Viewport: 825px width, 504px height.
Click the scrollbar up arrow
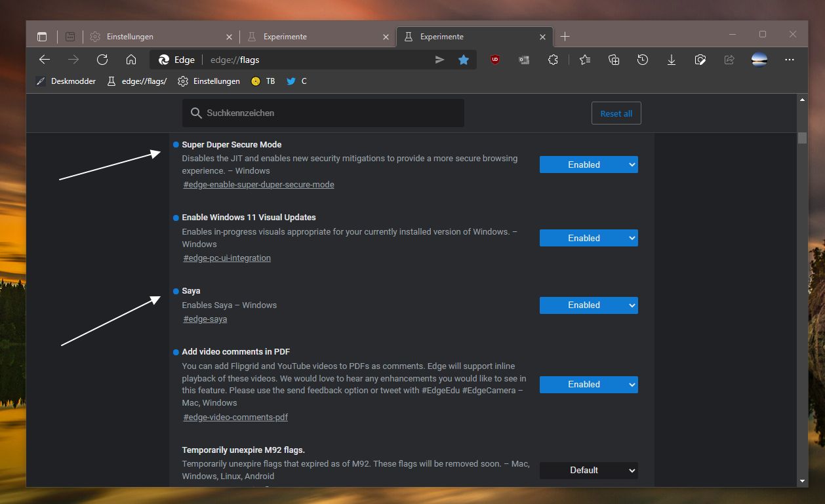(802, 100)
